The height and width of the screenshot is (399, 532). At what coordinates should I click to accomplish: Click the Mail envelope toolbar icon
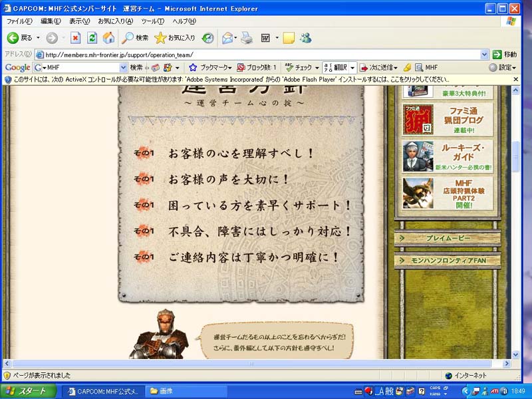pyautogui.click(x=227, y=38)
